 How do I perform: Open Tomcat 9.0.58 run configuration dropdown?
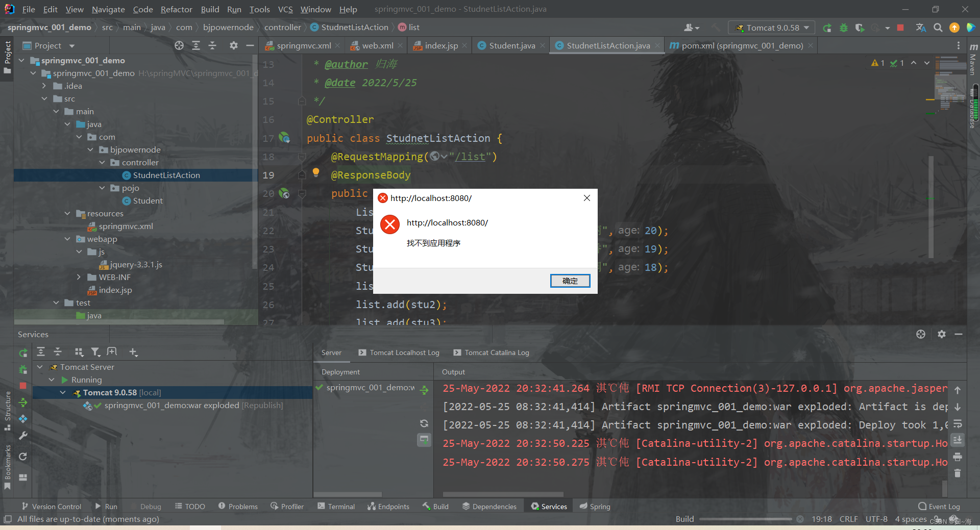772,28
